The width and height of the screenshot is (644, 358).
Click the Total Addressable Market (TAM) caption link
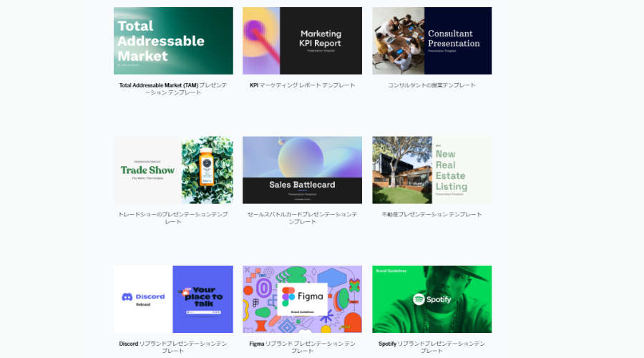pyautogui.click(x=173, y=89)
